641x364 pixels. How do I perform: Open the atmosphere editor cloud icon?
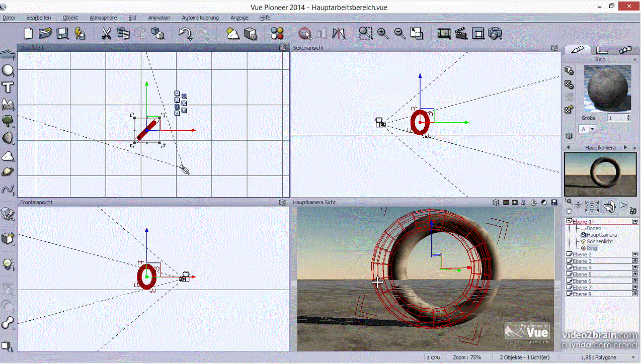[232, 33]
